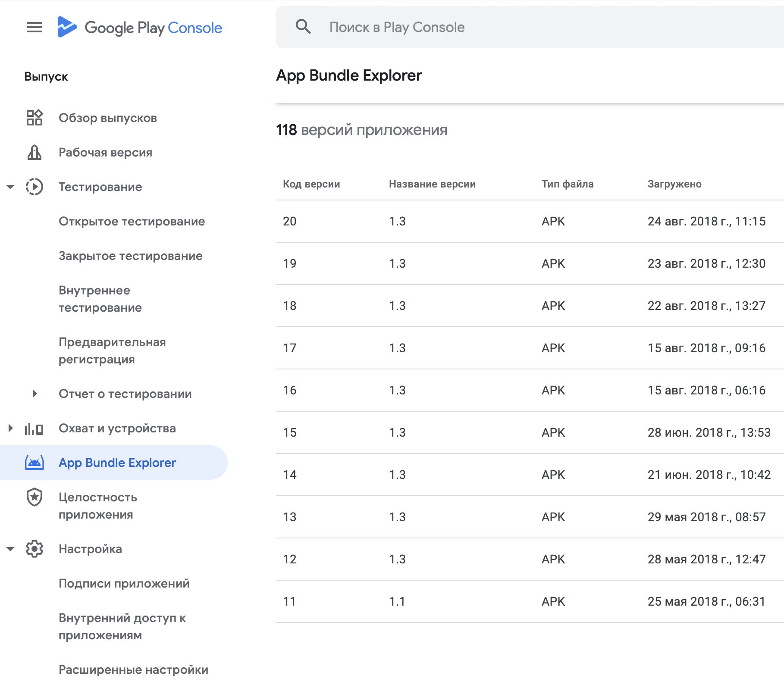
Task: Open version code 19 row
Action: [x=530, y=263]
